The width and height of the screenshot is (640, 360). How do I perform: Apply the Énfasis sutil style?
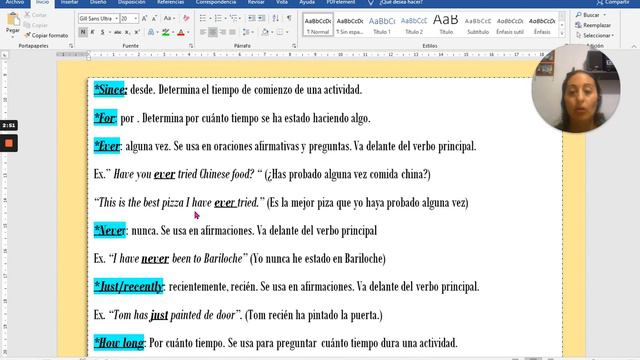click(x=510, y=24)
